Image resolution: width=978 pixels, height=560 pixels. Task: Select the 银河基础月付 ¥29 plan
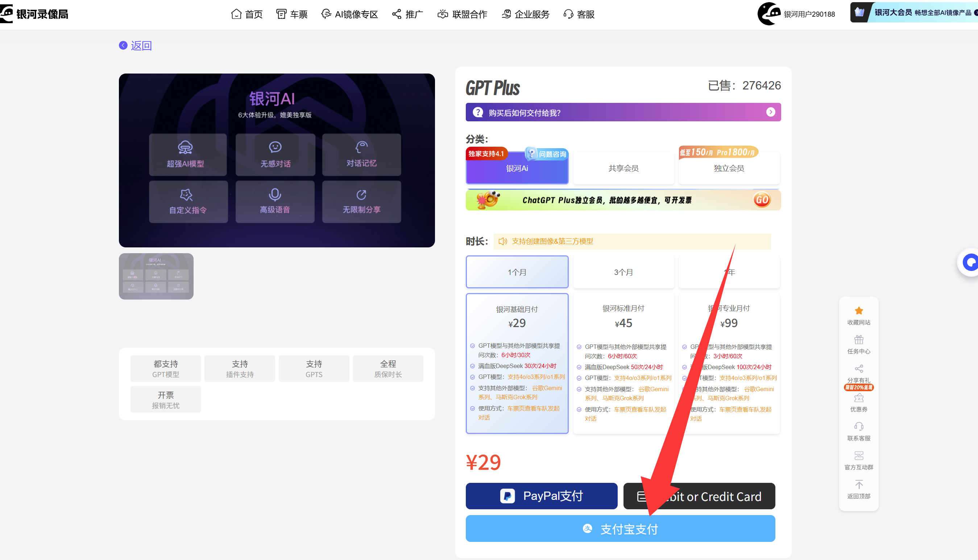[x=517, y=363]
